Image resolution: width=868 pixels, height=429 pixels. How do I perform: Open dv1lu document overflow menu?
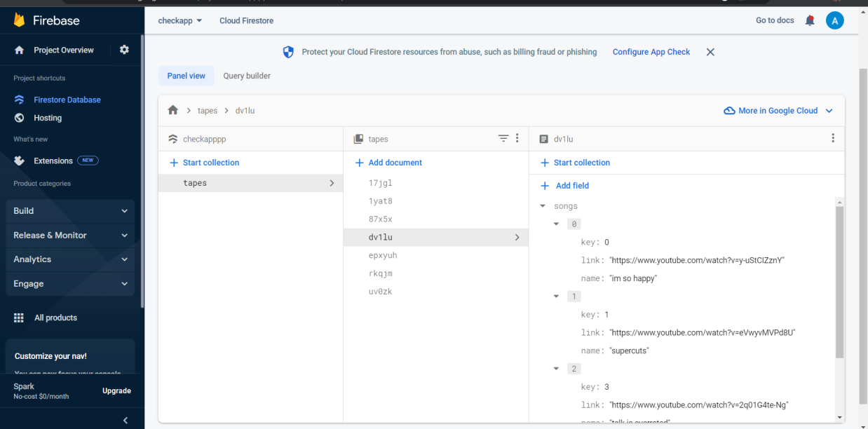tap(833, 139)
